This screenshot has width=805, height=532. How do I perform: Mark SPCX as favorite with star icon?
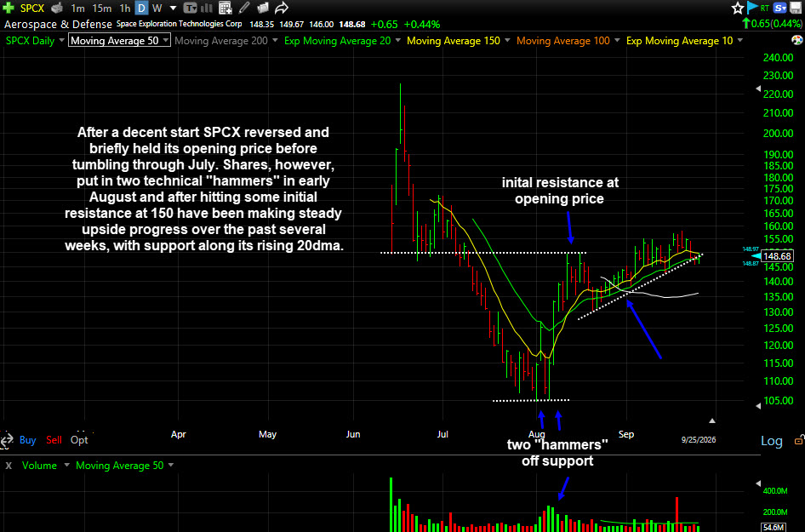click(x=738, y=8)
